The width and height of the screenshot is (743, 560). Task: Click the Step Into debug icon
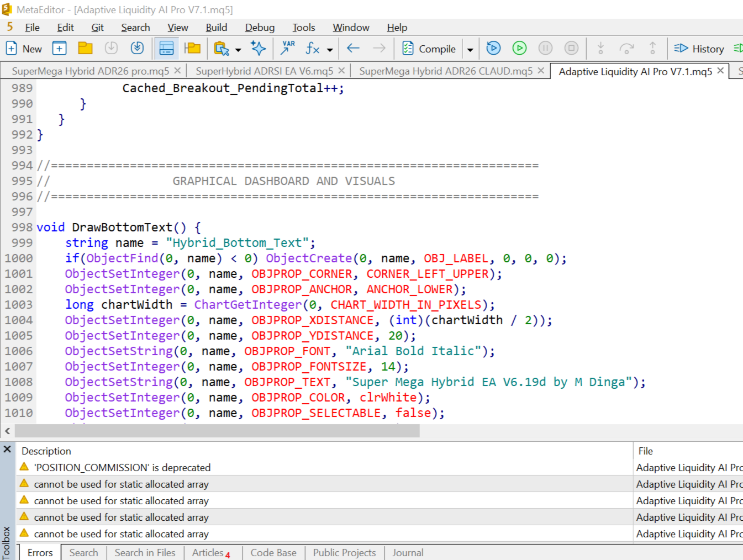(600, 49)
